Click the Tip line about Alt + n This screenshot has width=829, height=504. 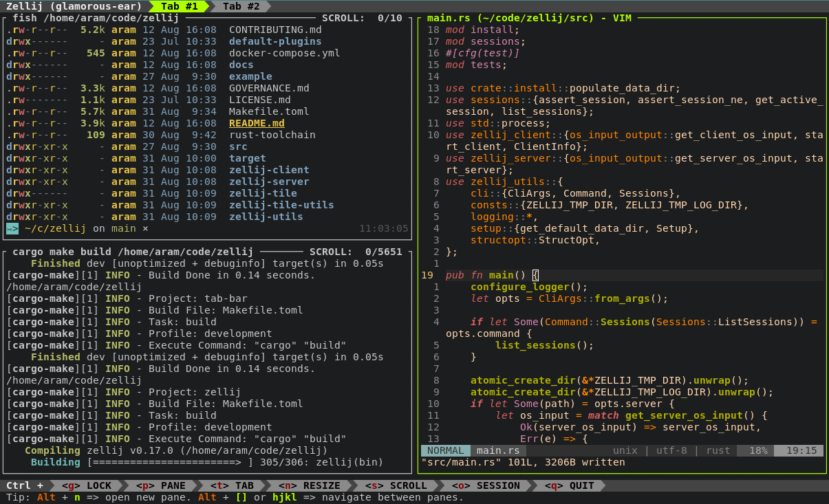[x=235, y=497]
